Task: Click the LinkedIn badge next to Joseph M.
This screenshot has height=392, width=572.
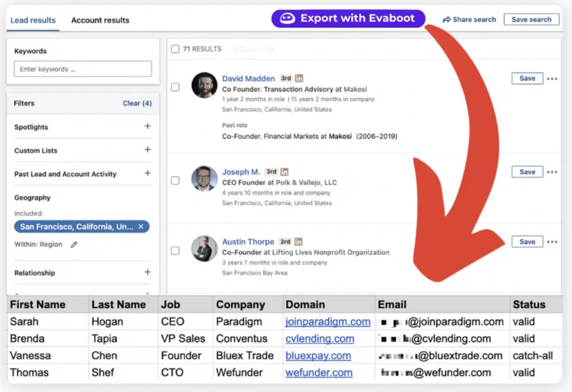Action: click(x=283, y=171)
